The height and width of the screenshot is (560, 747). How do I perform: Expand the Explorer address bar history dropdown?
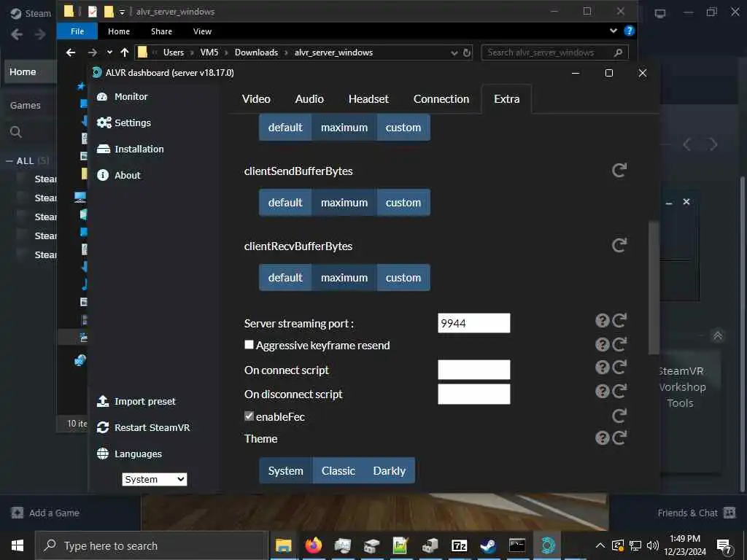tap(454, 52)
